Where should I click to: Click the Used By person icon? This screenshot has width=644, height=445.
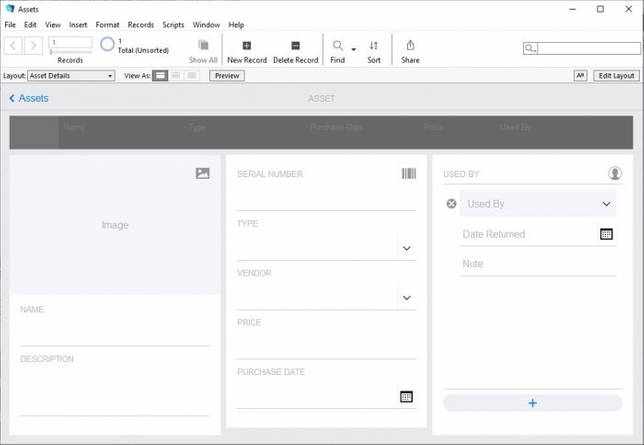point(615,173)
